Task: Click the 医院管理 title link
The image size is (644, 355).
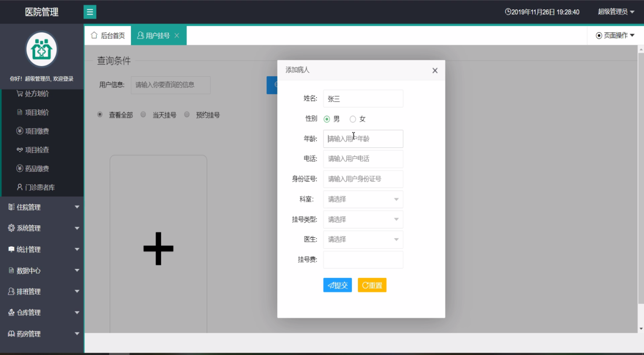Action: pos(42,12)
